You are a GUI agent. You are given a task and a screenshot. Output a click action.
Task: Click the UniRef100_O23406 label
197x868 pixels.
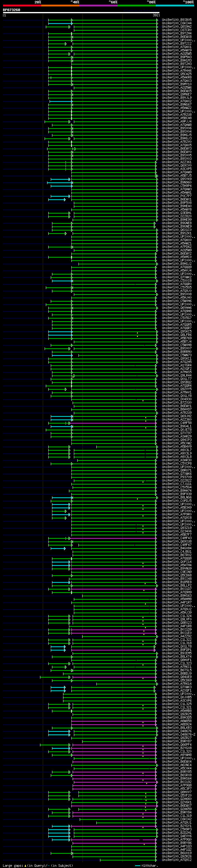pos(177,531)
